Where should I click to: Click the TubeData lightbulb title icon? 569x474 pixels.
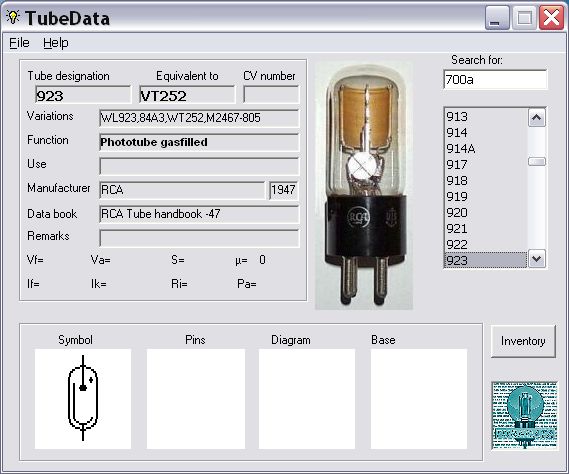pyautogui.click(x=13, y=17)
